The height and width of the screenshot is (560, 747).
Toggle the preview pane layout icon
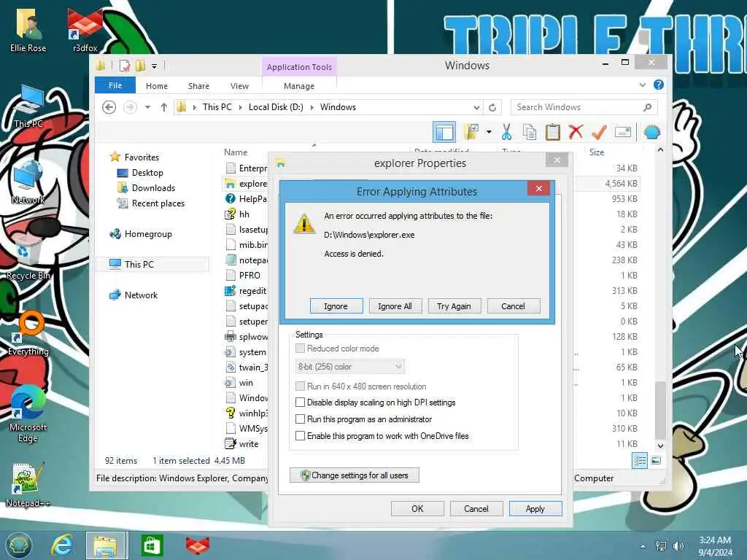pyautogui.click(x=444, y=132)
